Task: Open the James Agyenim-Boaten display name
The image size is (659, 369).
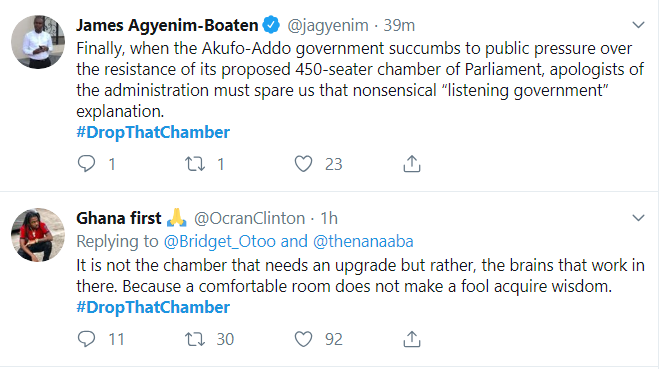Action: pos(167,25)
